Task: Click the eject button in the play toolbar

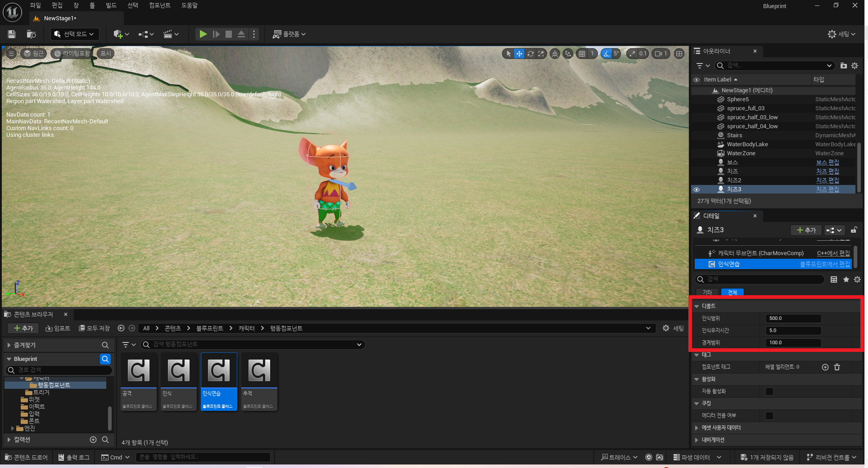Action: coord(241,34)
